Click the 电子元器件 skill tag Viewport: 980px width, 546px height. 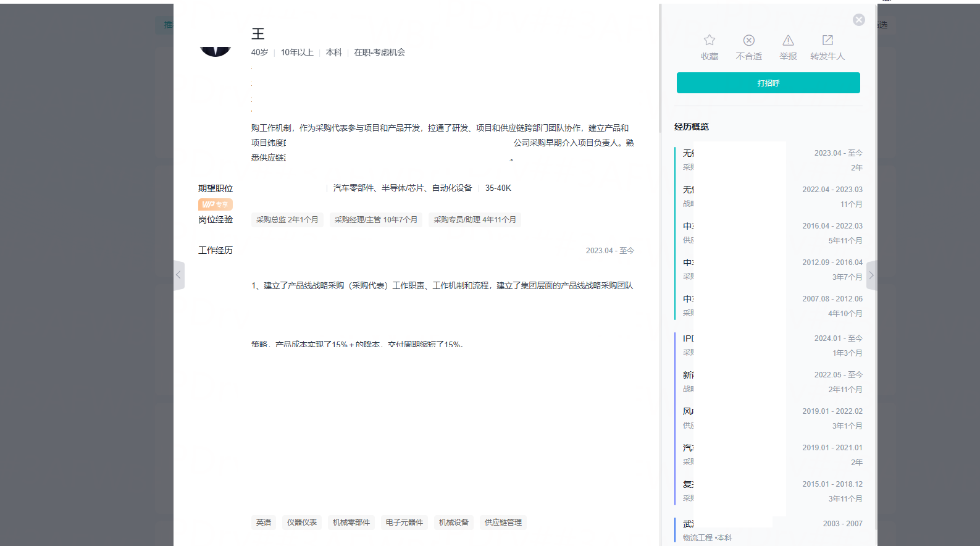coord(404,523)
